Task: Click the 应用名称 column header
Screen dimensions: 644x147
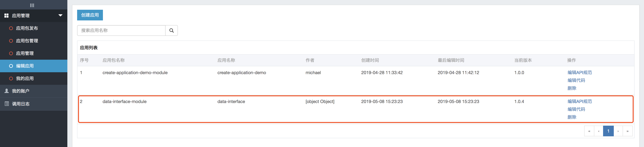Action: point(226,60)
